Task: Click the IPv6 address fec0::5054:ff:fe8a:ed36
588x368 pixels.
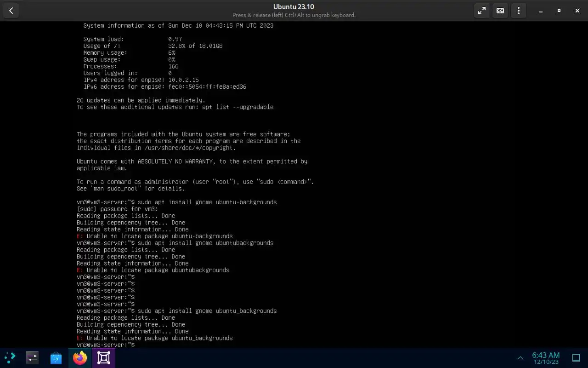Action: 207,87
